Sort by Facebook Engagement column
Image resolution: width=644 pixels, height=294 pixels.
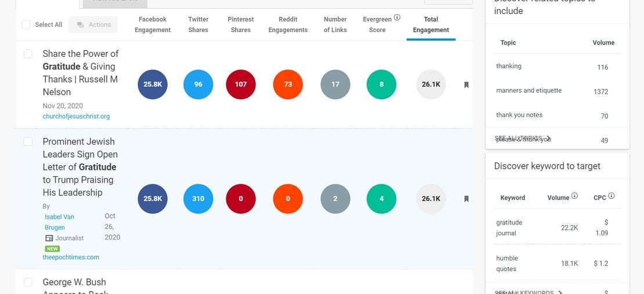[x=153, y=24]
